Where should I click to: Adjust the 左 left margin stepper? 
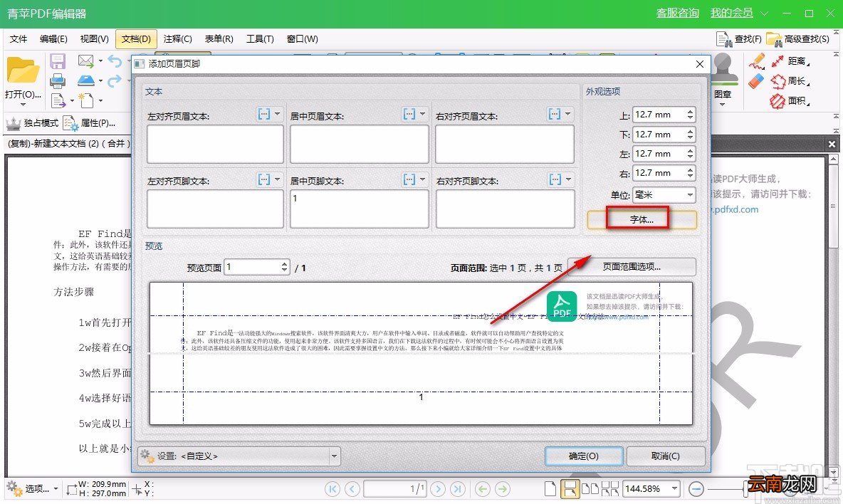coord(691,154)
